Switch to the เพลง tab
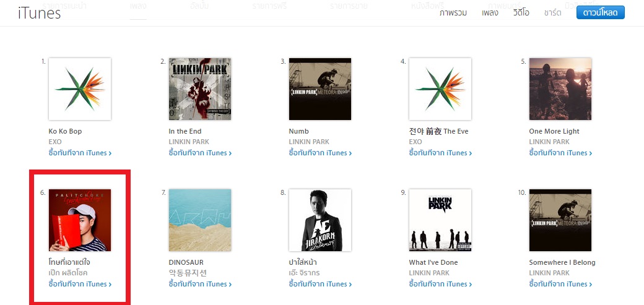Viewport: 644px width, 305px height. [x=490, y=13]
